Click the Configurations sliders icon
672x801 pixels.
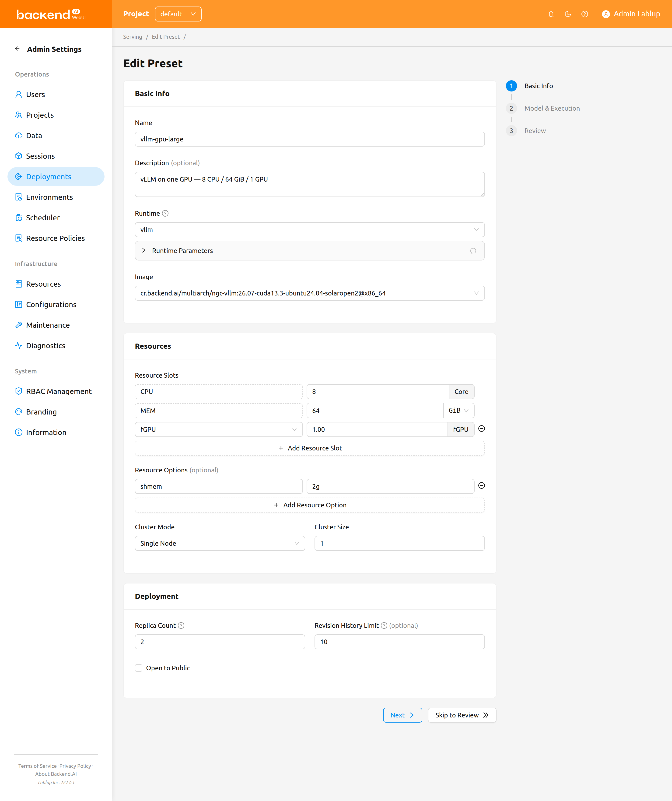18,305
